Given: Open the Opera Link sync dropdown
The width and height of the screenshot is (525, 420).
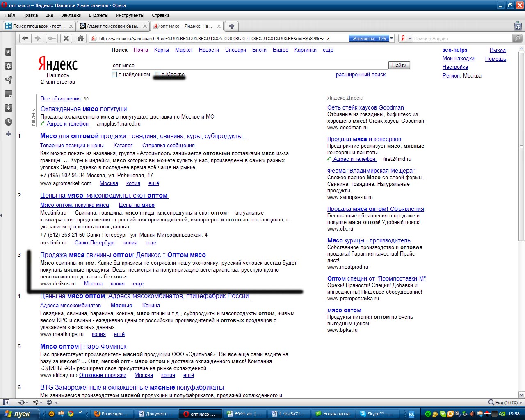Looking at the screenshot, I should tap(23, 402).
